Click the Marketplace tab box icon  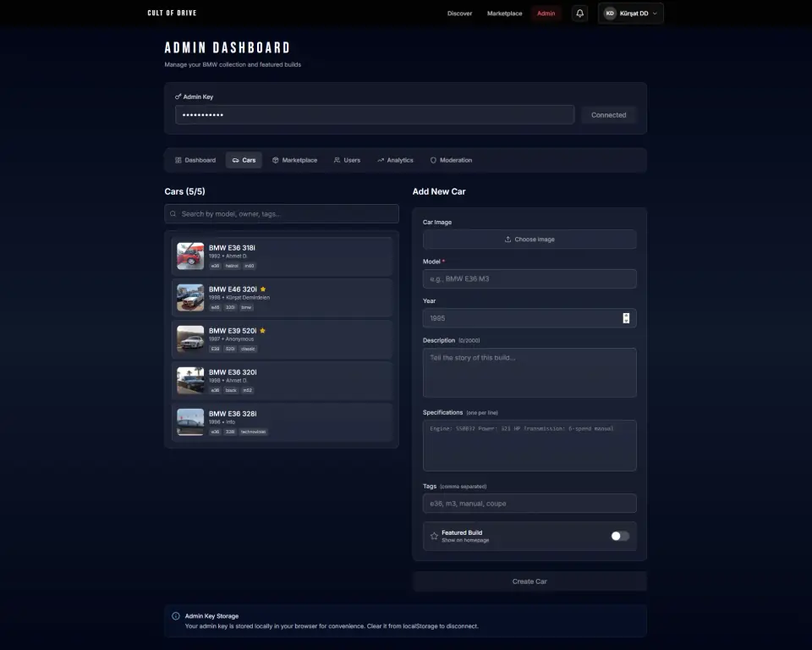276,160
